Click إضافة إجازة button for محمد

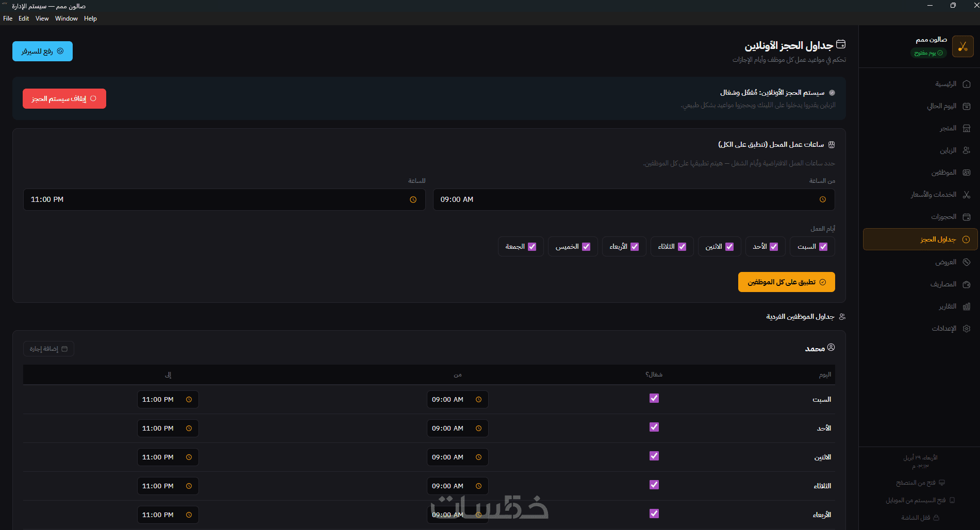(x=48, y=349)
